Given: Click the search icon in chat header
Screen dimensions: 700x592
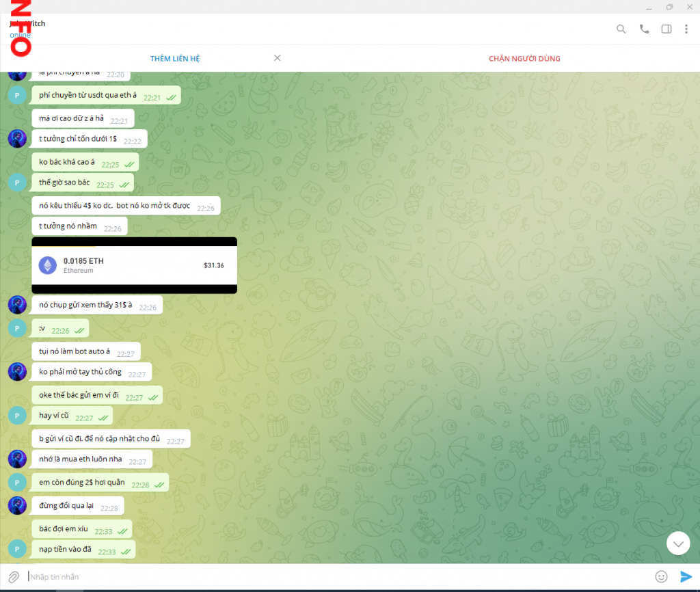Looking at the screenshot, I should [x=621, y=29].
